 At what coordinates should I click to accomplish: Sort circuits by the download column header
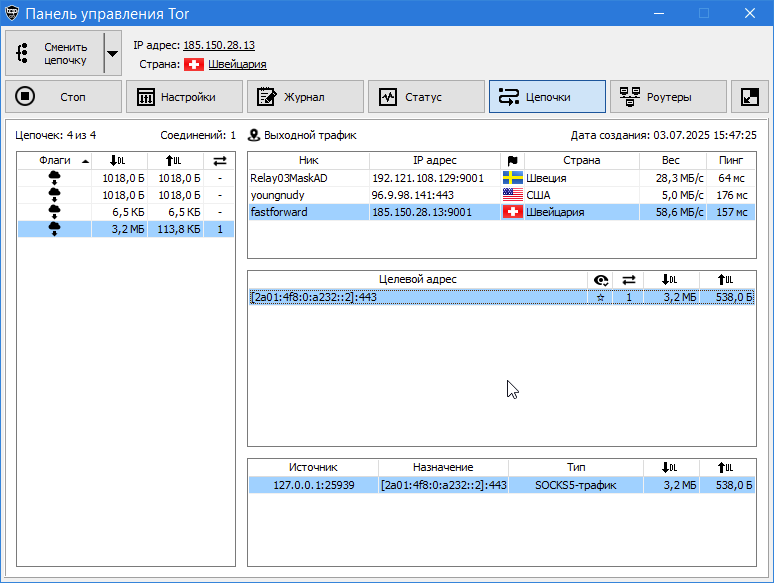119,160
